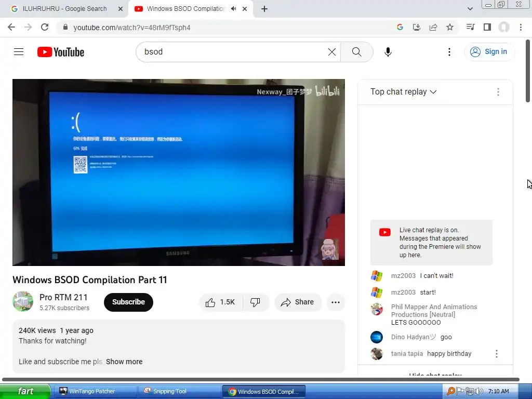Click page vertical scrollbar thumb
Viewport: 532px width, 399px height.
coord(528,71)
